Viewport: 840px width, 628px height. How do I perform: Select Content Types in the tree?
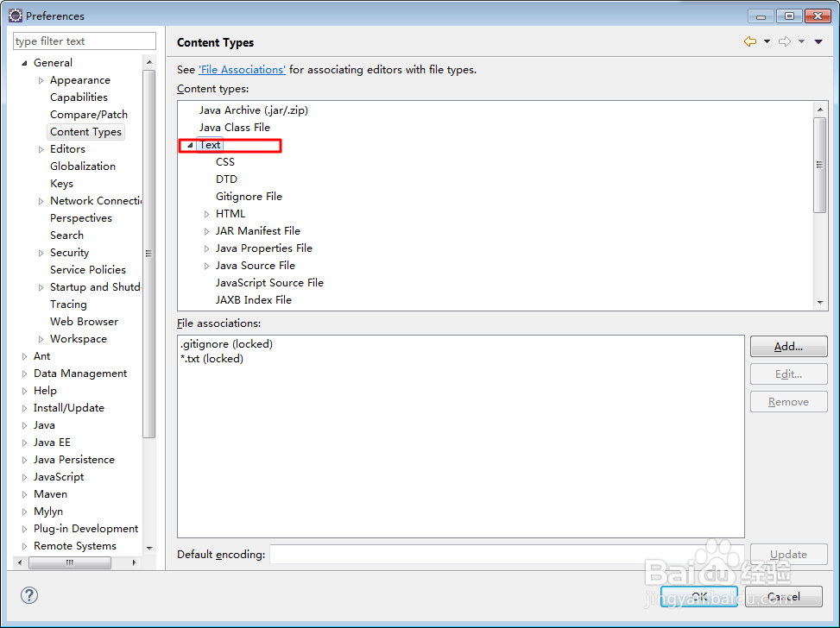tap(85, 132)
